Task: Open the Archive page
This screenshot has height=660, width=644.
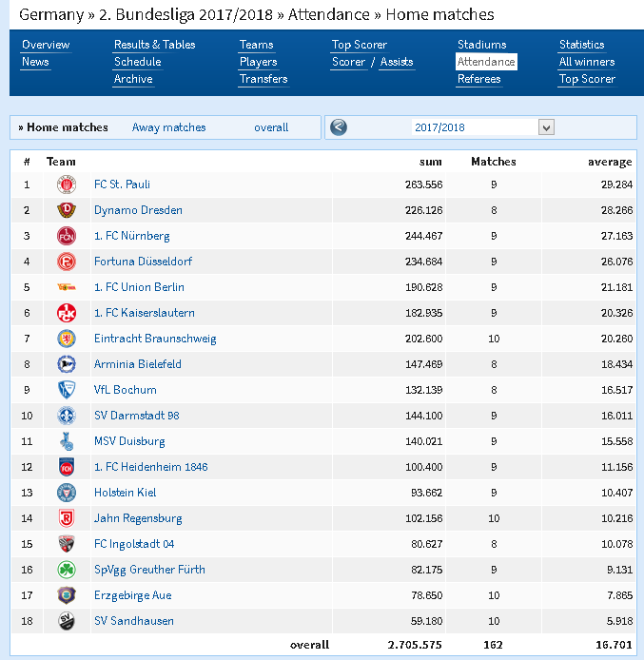Action: [x=133, y=79]
